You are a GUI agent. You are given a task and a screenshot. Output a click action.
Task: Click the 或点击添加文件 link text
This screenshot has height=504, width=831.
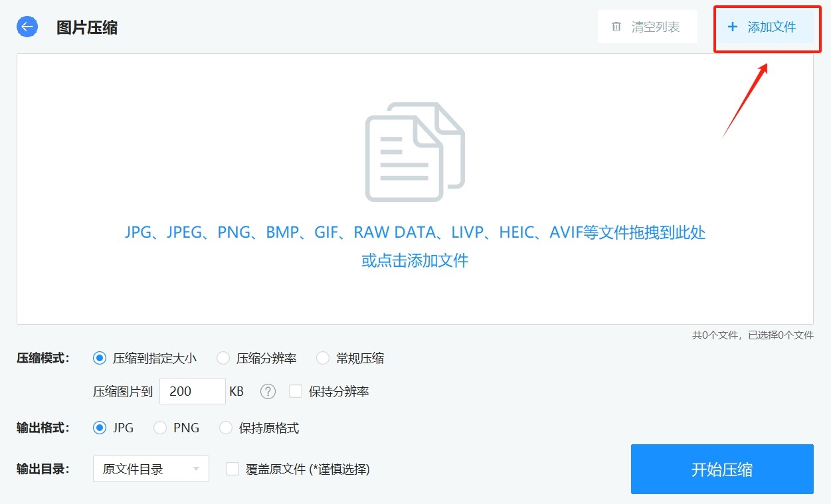pos(415,260)
